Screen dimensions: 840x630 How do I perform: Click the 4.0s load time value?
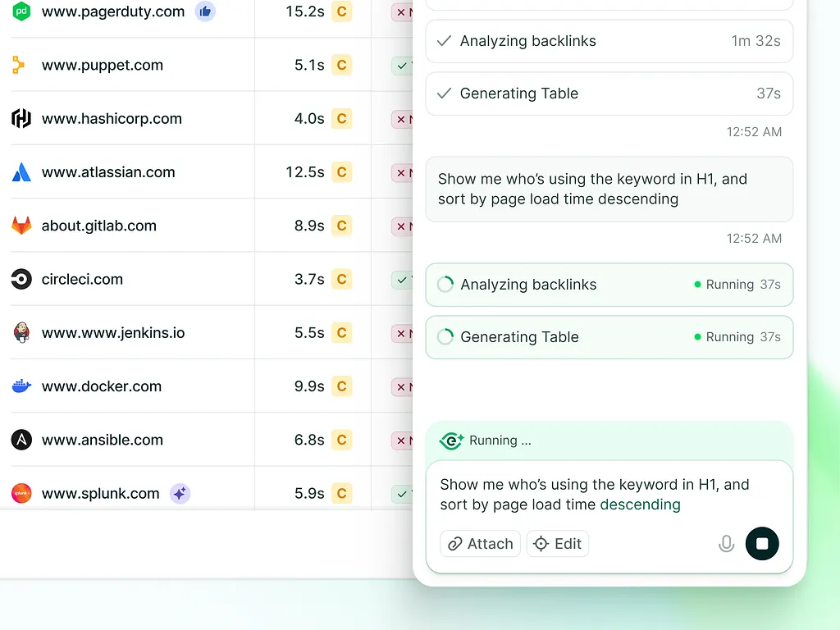pyautogui.click(x=309, y=118)
